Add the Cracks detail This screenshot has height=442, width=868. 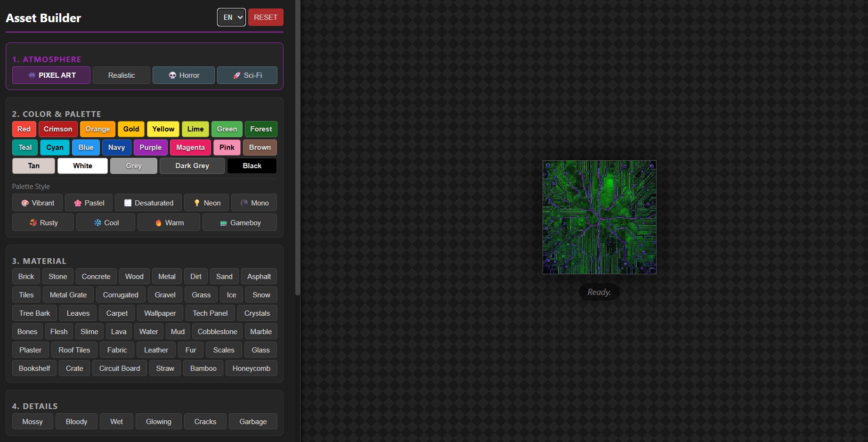(x=205, y=422)
